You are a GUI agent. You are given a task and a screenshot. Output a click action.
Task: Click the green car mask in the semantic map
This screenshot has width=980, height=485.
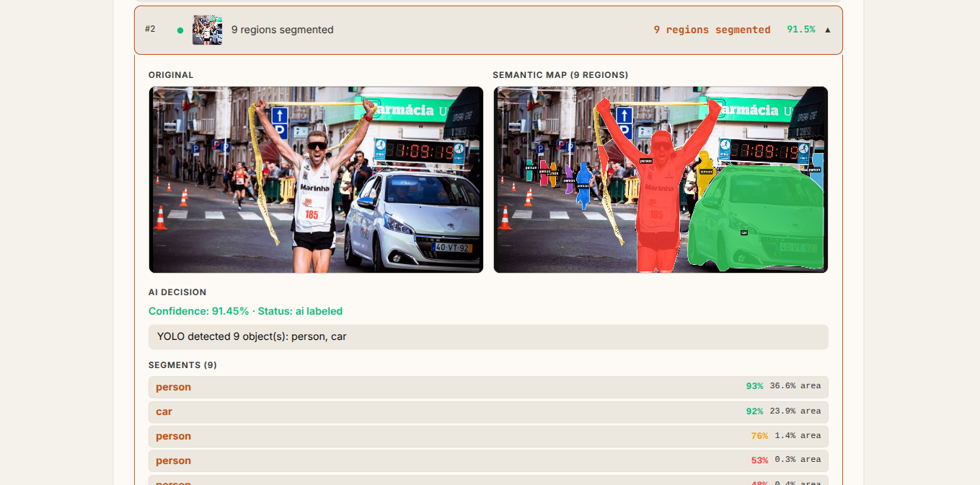point(757,217)
